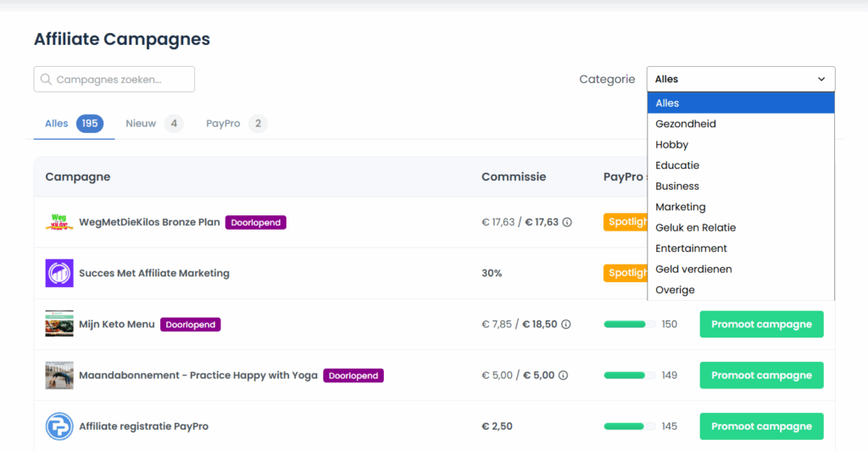Click info icon beside Mijn Keto Menu commission

(x=566, y=324)
